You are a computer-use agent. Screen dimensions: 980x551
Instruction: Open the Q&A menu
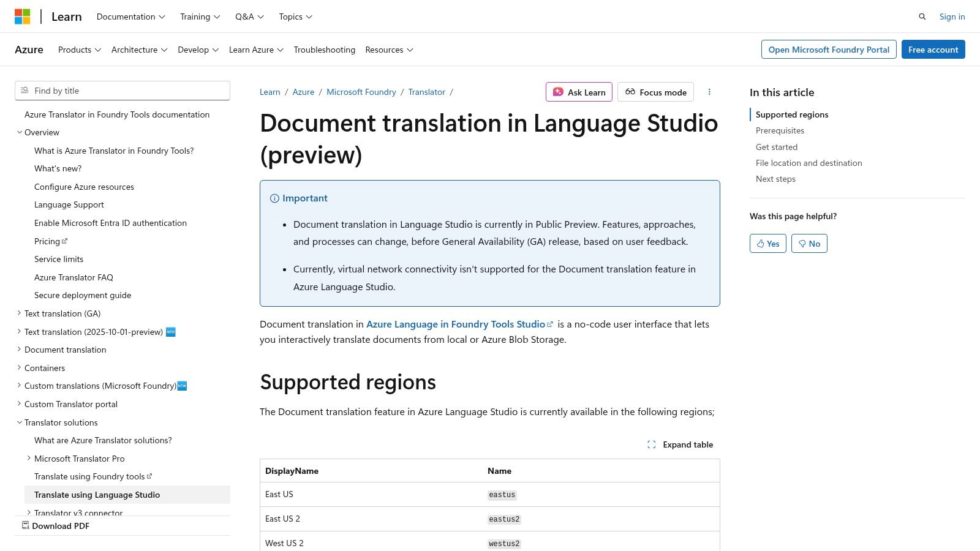pyautogui.click(x=249, y=17)
